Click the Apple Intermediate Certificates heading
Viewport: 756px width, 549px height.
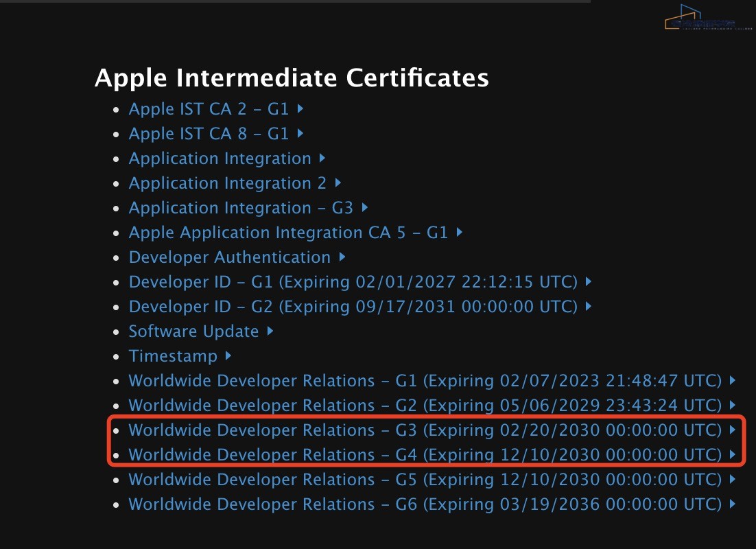pyautogui.click(x=292, y=78)
